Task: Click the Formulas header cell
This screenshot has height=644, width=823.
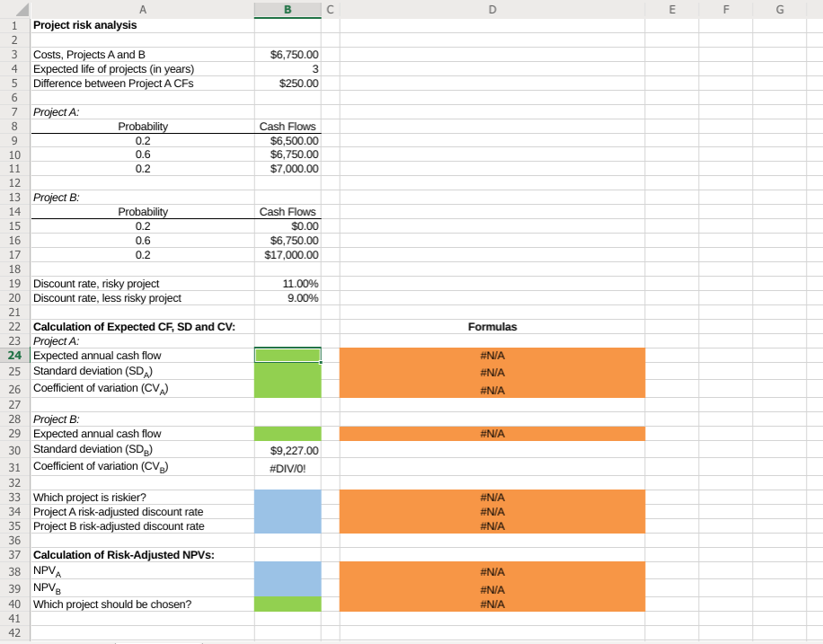Action: click(x=491, y=326)
